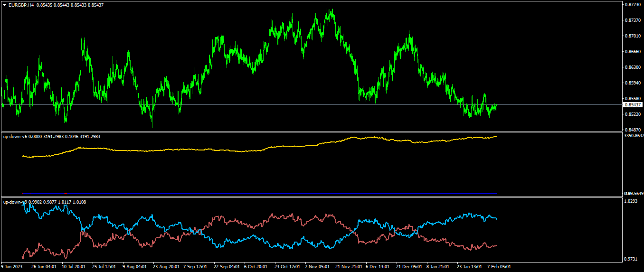
Task: Click the 1.0293 indicator scale value
Action: coord(631,201)
